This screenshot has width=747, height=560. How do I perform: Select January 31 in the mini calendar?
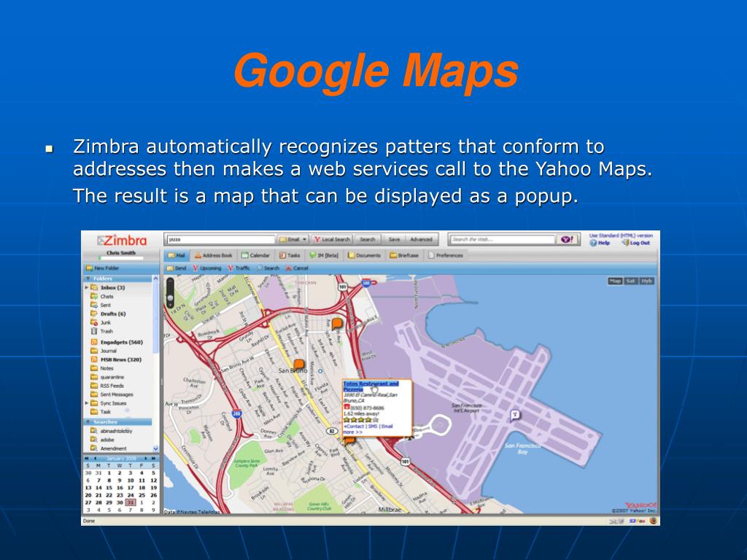pos(131,502)
